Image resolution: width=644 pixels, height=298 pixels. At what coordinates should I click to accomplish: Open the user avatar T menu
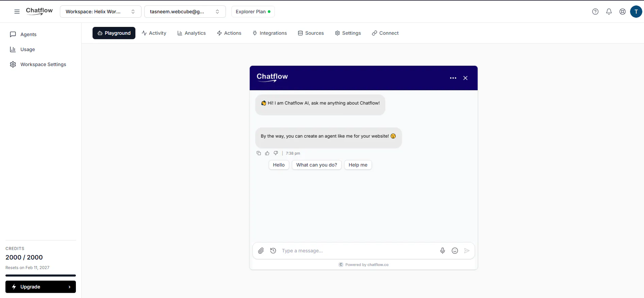click(636, 12)
